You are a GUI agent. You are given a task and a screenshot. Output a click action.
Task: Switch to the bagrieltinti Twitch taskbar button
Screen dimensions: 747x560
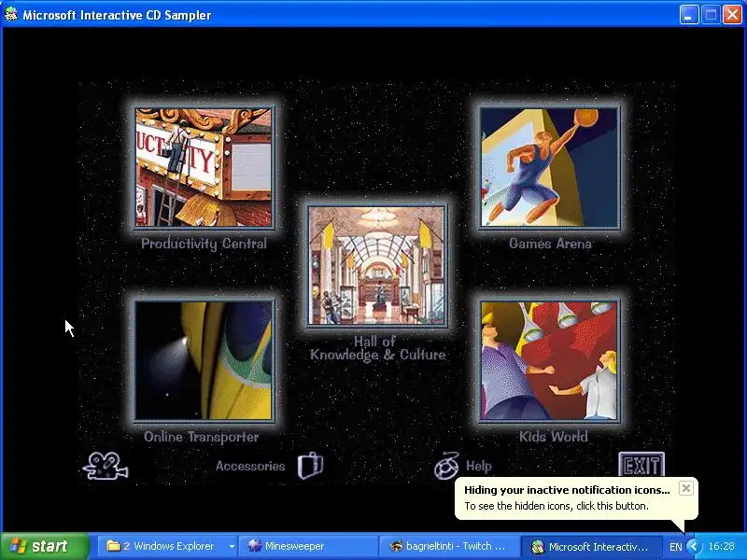click(449, 546)
